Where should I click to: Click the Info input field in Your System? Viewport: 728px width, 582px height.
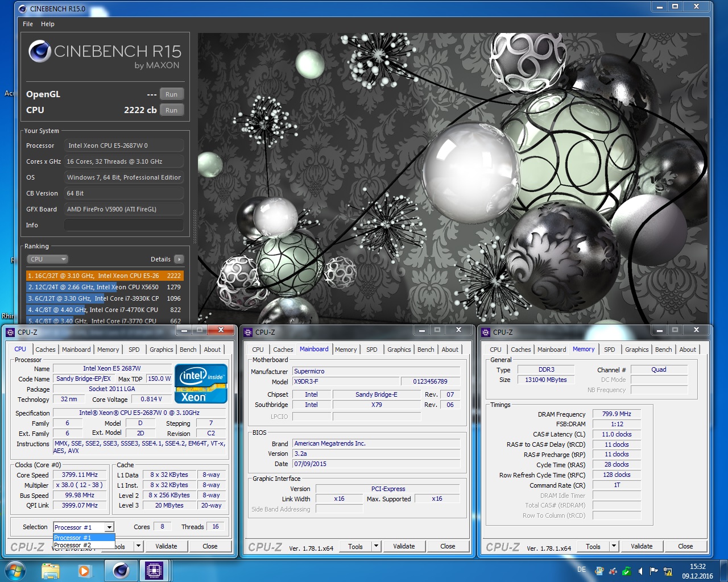pos(124,225)
